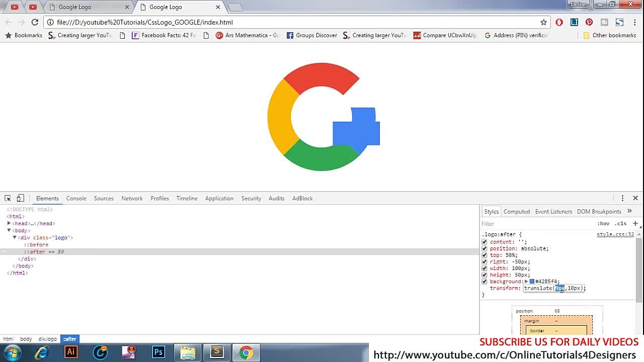Select div.logo in breadcrumb bar
The width and height of the screenshot is (644, 362).
[47, 339]
